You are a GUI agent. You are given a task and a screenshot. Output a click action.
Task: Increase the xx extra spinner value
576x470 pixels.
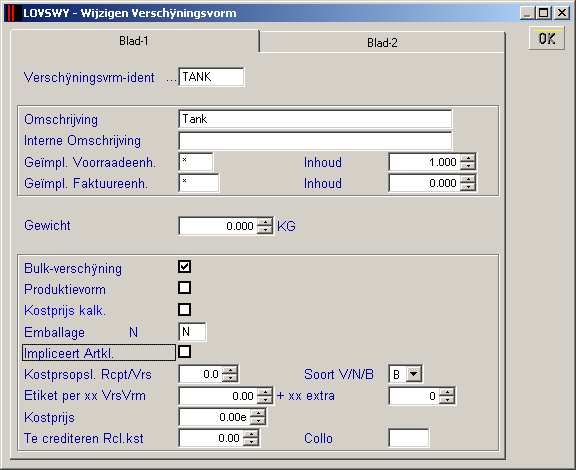coord(447,392)
